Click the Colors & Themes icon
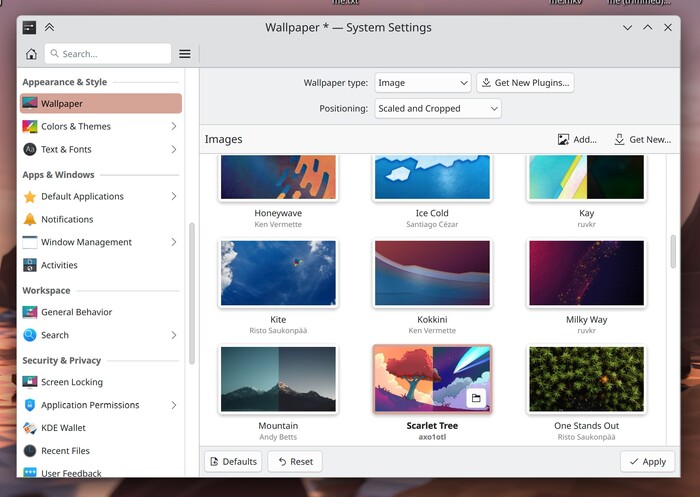Viewport: 700px width, 497px height. [x=30, y=127]
